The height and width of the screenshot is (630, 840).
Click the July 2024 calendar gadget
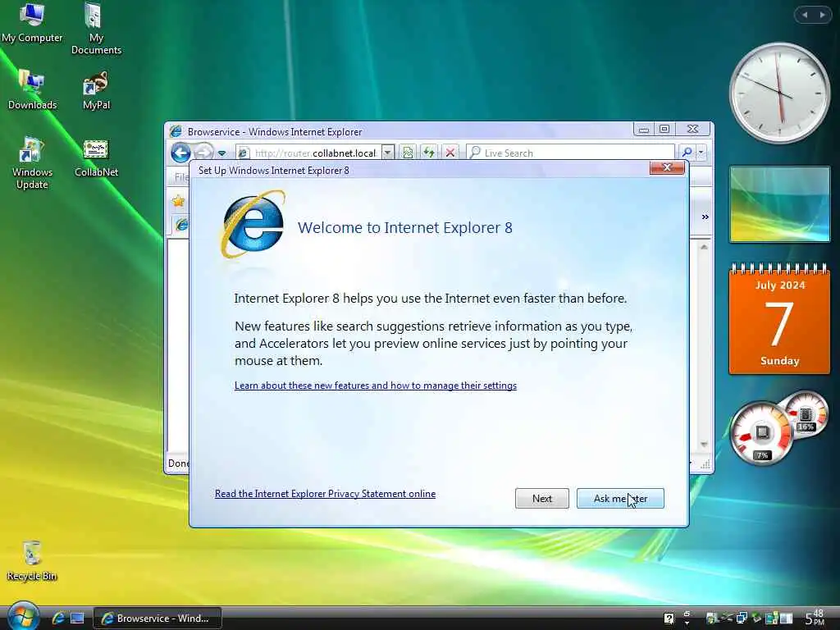pyautogui.click(x=779, y=319)
